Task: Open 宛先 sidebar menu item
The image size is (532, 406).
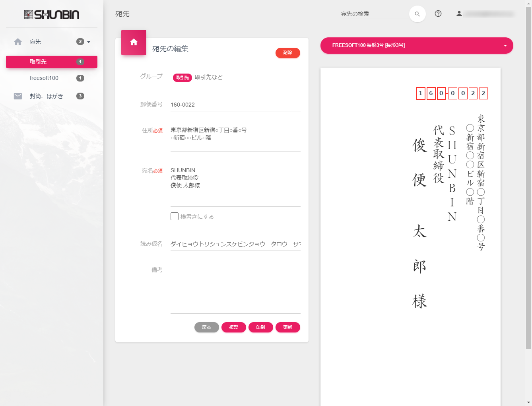Action: (x=52, y=42)
